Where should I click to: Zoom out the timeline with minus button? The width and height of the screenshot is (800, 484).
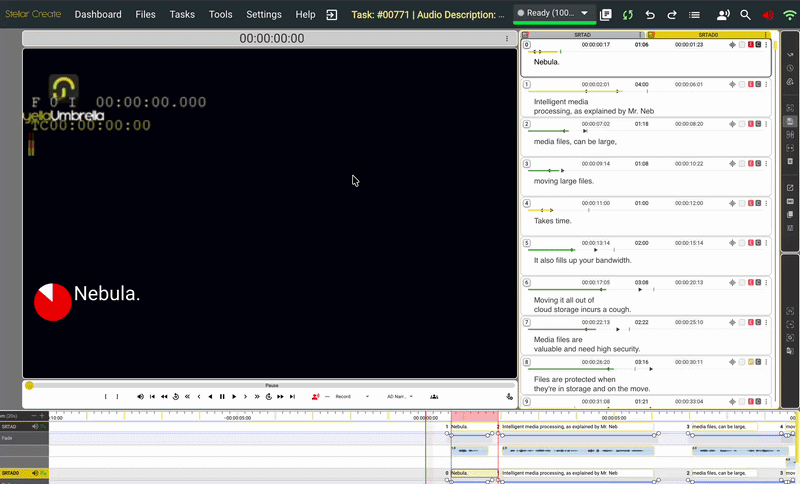tap(34, 416)
